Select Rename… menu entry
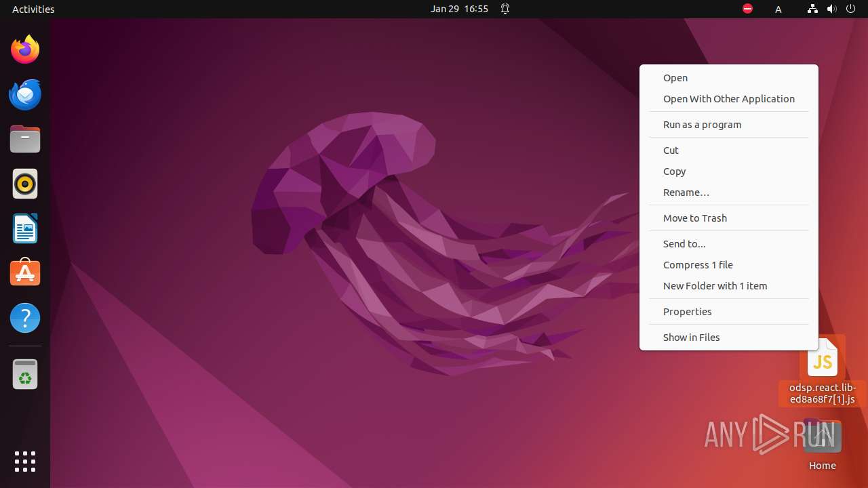Image resolution: width=868 pixels, height=488 pixels. [x=729, y=192]
